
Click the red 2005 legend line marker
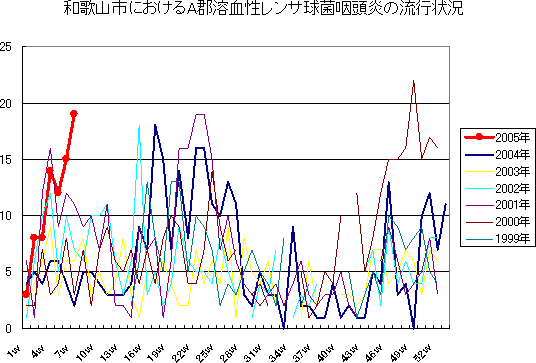(479, 137)
